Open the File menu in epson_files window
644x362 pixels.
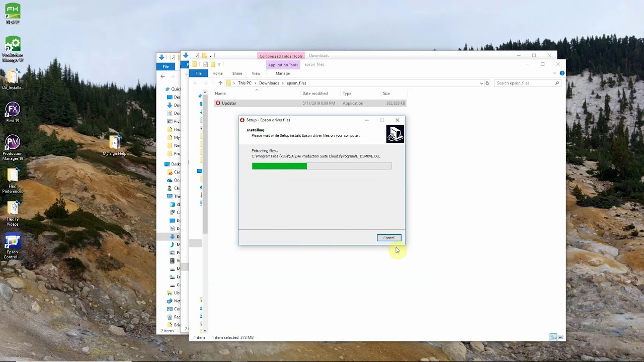(198, 73)
